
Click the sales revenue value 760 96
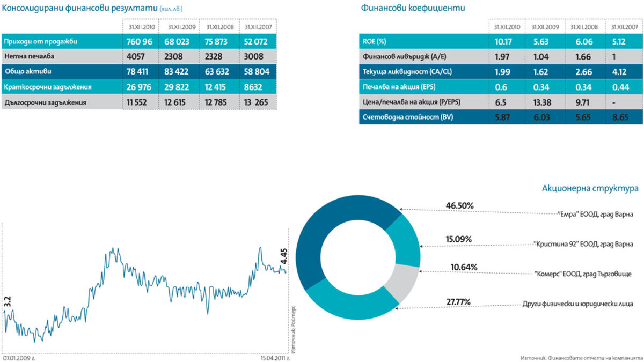[140, 41]
